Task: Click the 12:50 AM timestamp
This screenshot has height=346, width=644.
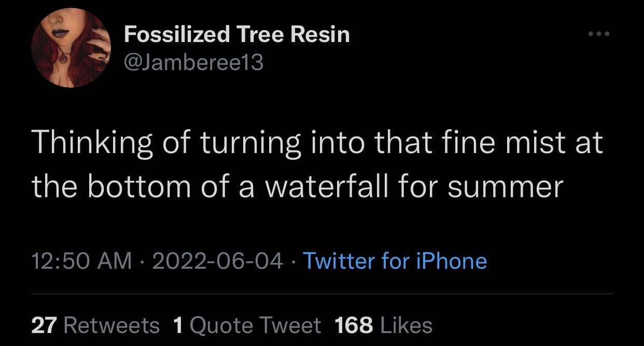Action: click(81, 260)
